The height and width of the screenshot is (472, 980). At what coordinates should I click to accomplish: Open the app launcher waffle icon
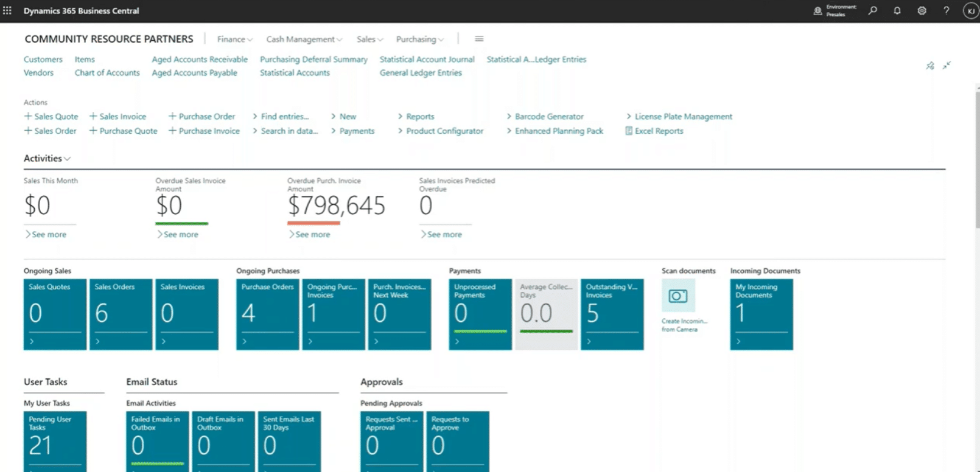tap(7, 11)
